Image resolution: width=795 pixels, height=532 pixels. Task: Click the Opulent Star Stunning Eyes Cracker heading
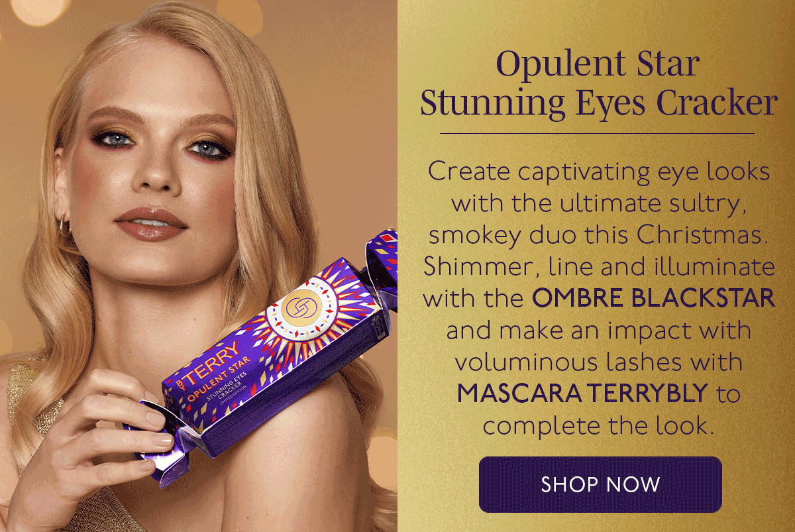pyautogui.click(x=598, y=83)
